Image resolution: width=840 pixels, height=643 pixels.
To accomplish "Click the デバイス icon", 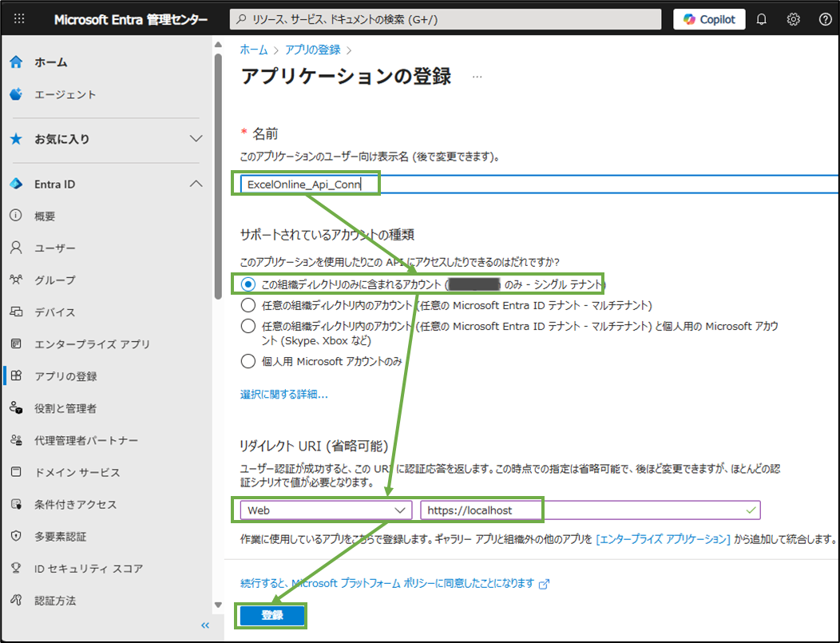I will pos(16,312).
